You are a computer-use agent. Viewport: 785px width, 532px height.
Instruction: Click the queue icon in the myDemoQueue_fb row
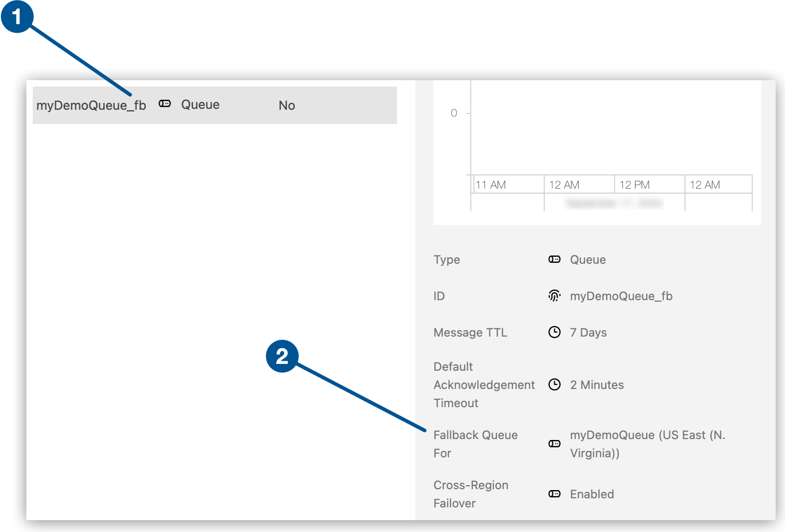click(x=164, y=104)
